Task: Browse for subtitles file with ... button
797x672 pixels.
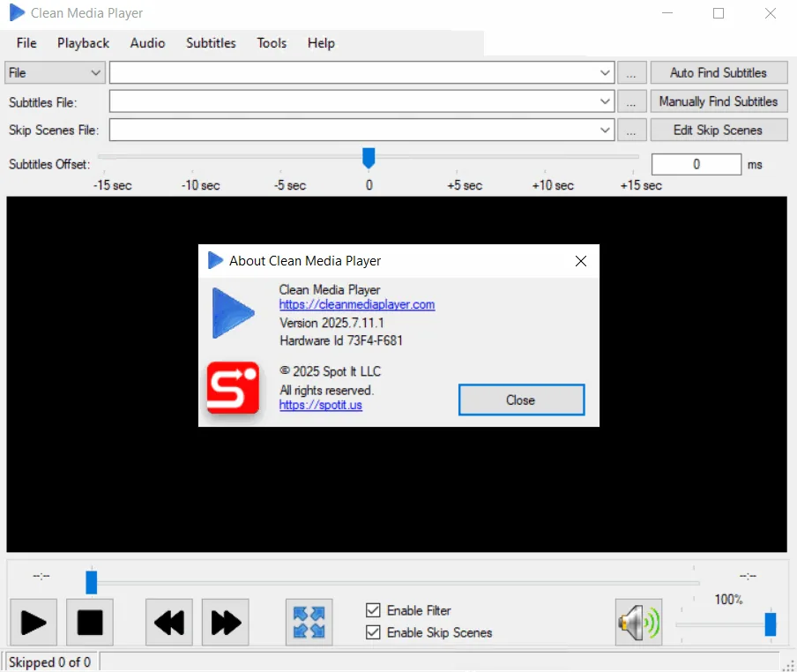Action: pyautogui.click(x=631, y=101)
